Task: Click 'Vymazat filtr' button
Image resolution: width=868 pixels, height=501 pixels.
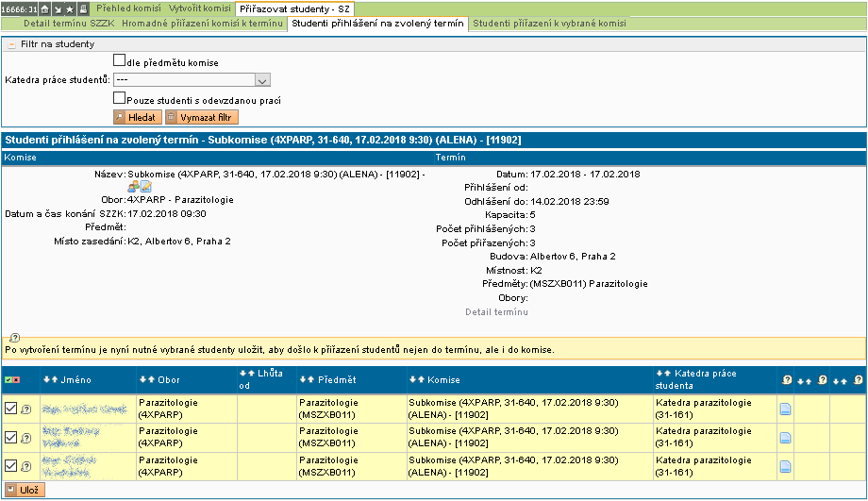Action: click(202, 118)
